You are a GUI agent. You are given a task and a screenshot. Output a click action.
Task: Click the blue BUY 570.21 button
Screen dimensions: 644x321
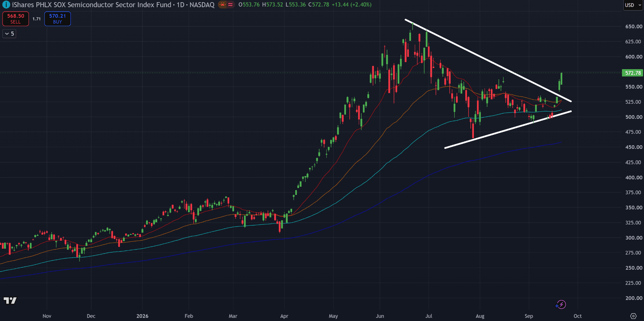[x=58, y=19]
